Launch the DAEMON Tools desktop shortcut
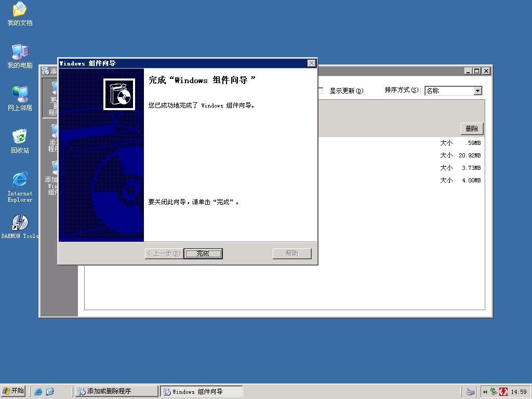This screenshot has width=532, height=399. click(20, 227)
